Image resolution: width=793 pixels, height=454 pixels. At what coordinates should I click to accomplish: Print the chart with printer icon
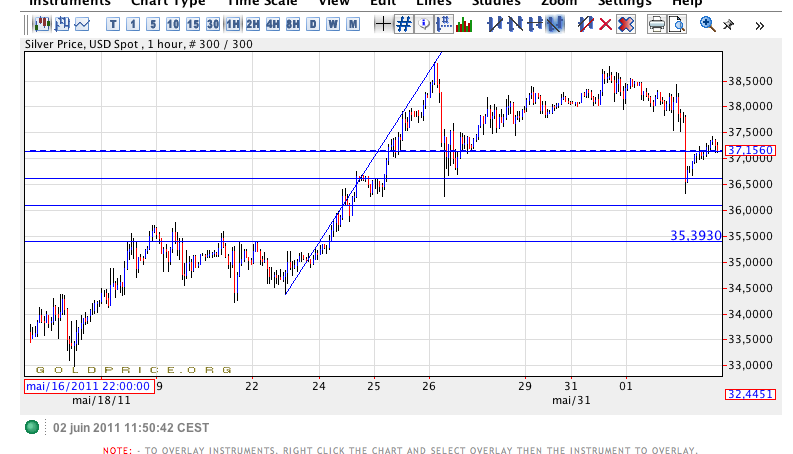tap(656, 24)
